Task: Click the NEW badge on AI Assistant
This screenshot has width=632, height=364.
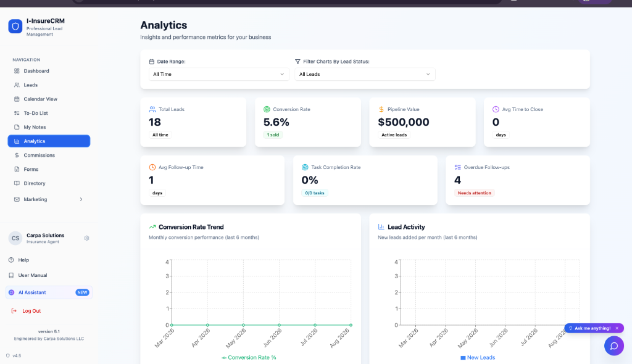Action: [x=82, y=292]
